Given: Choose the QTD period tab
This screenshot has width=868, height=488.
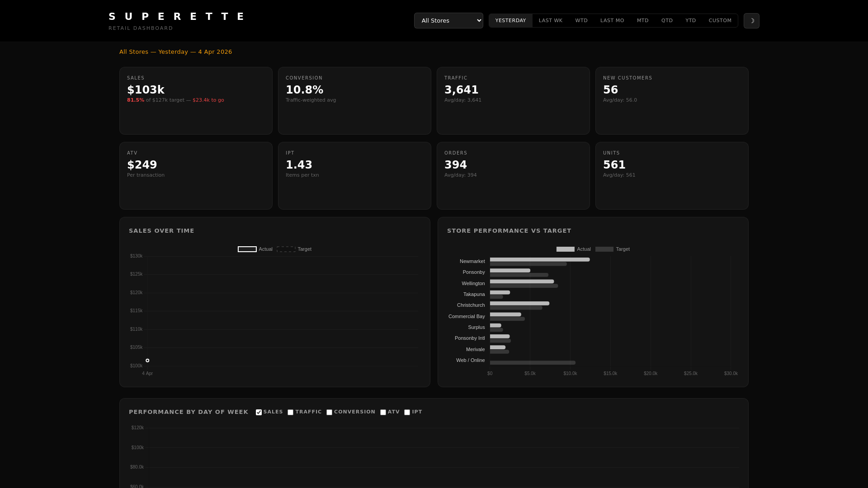Looking at the screenshot, I should click(667, 21).
